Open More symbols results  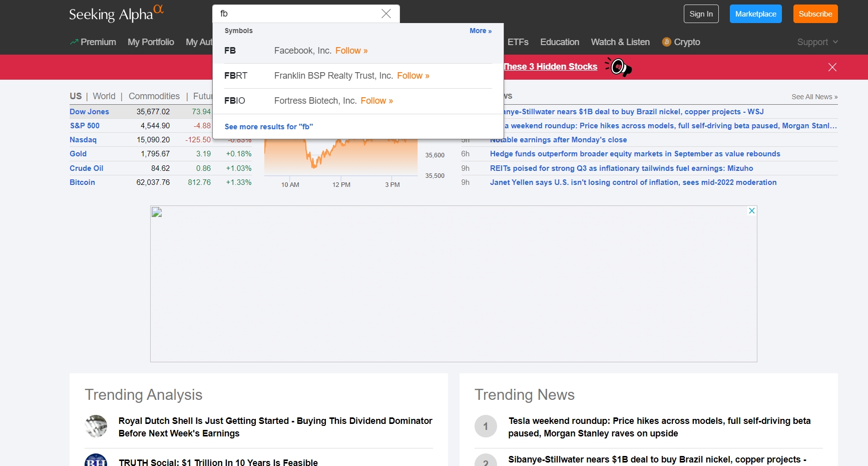coord(481,31)
